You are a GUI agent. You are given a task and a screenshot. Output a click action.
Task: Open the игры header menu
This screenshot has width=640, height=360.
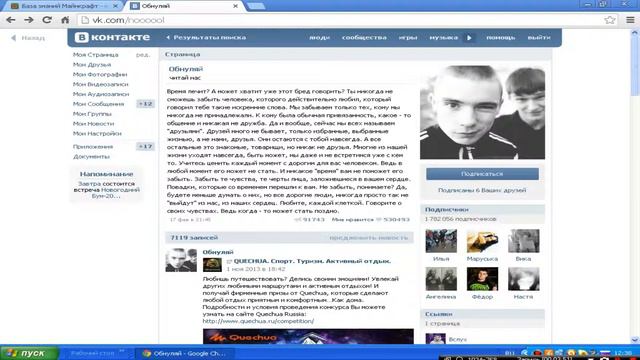(x=408, y=37)
